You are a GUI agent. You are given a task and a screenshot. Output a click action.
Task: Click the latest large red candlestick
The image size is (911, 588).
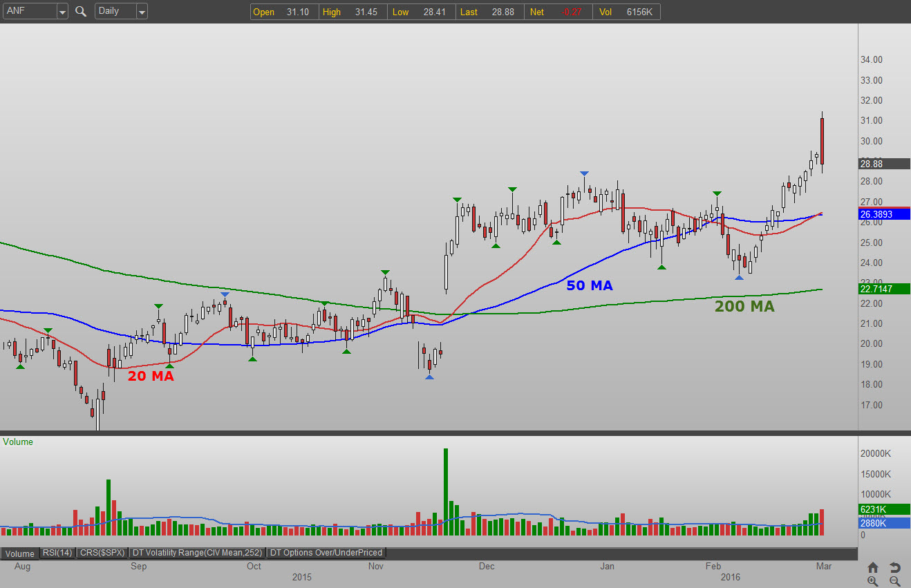[x=822, y=141]
